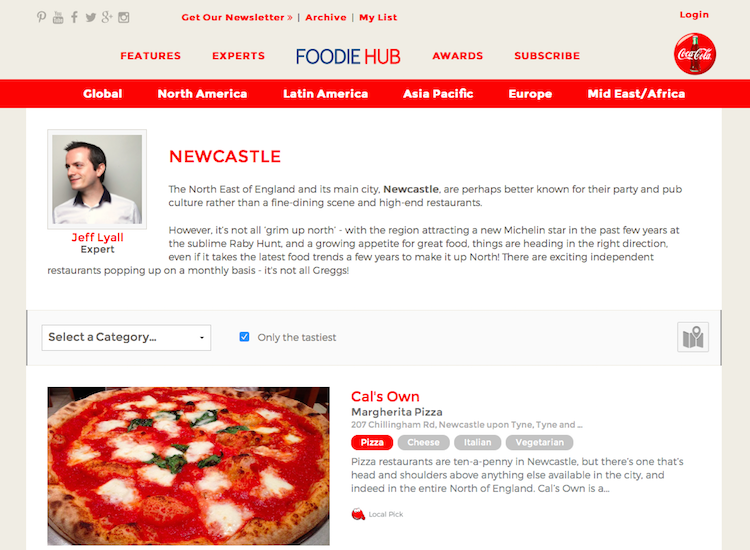
Task: Open the Asia Pacific region menu
Action: pos(438,94)
